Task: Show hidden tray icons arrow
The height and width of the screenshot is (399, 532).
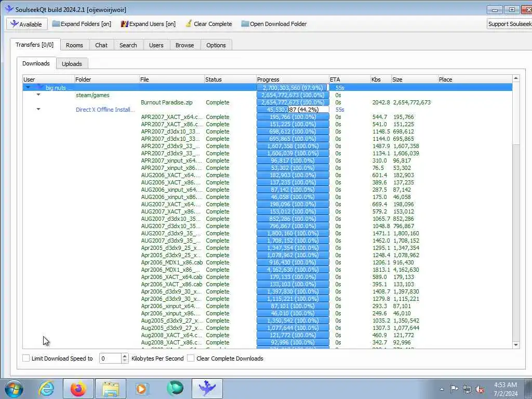Action: click(442, 389)
